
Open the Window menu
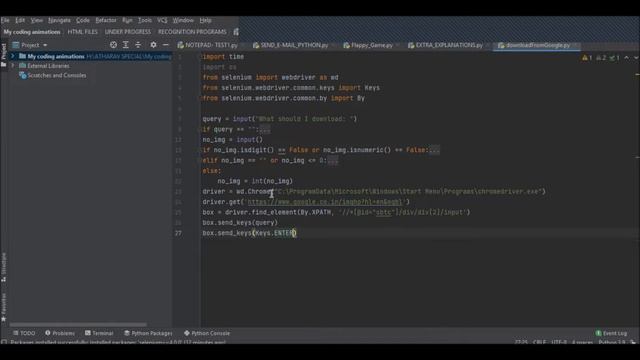[x=183, y=20]
